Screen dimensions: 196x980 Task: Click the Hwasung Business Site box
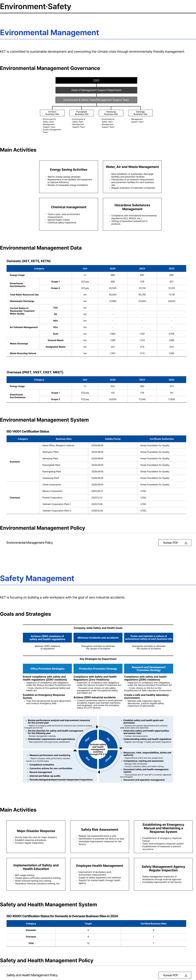(111, 113)
